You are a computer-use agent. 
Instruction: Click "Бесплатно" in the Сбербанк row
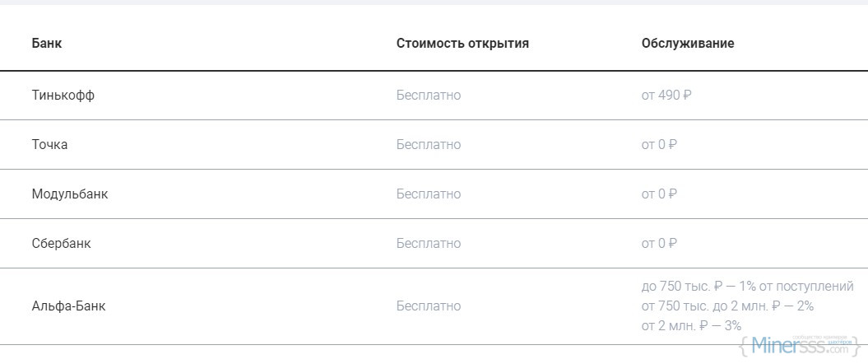tap(428, 244)
